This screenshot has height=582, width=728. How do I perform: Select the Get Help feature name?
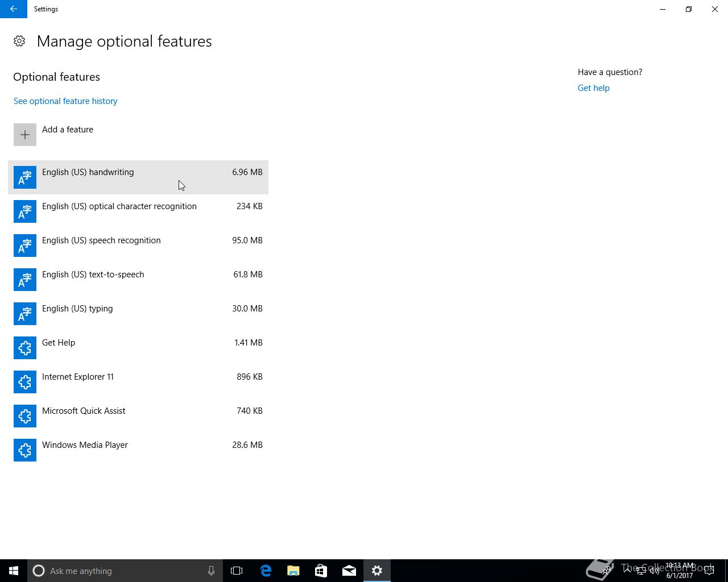click(59, 343)
